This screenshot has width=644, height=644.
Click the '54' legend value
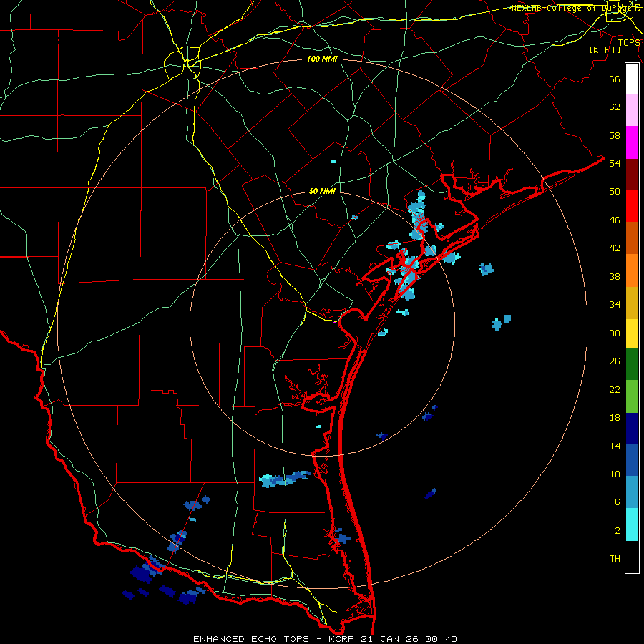pos(615,163)
